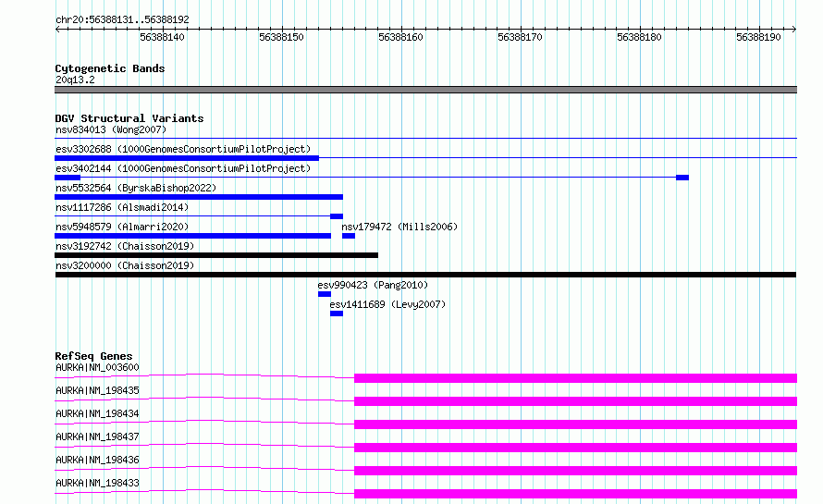Click the esv3302688 blue feature bar
Viewport: 823px width, 504px height.
186,158
